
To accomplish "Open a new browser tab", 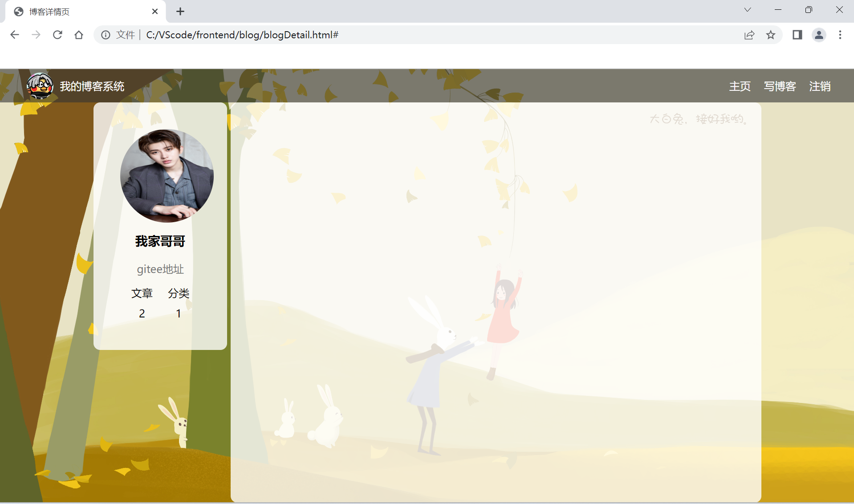I will (180, 12).
